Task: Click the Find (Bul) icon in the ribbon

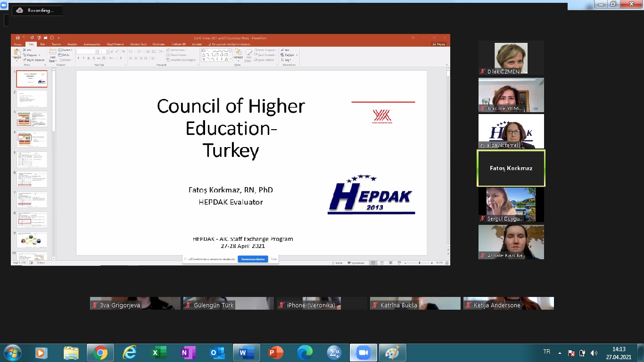Action: tap(282, 50)
